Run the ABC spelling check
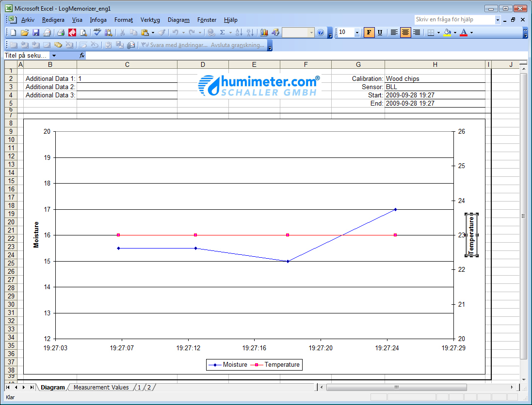This screenshot has height=405, width=532. click(x=97, y=32)
